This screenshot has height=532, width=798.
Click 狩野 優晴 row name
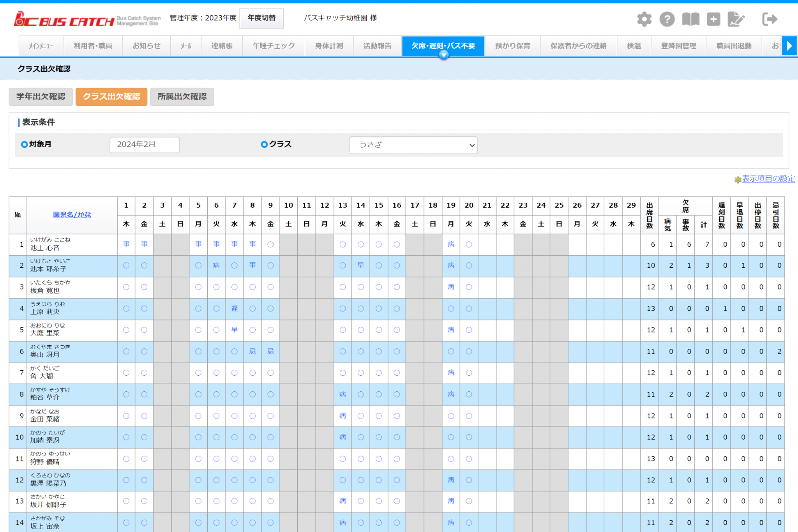point(45,462)
